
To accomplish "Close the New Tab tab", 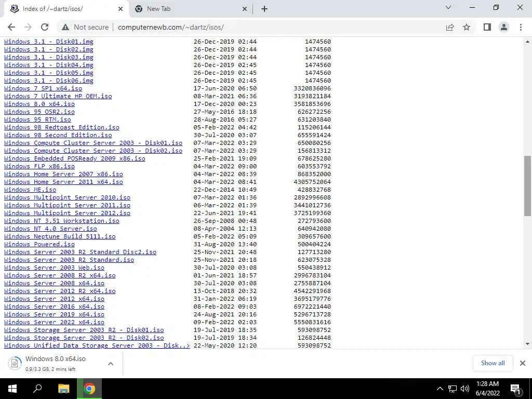I will (x=245, y=9).
